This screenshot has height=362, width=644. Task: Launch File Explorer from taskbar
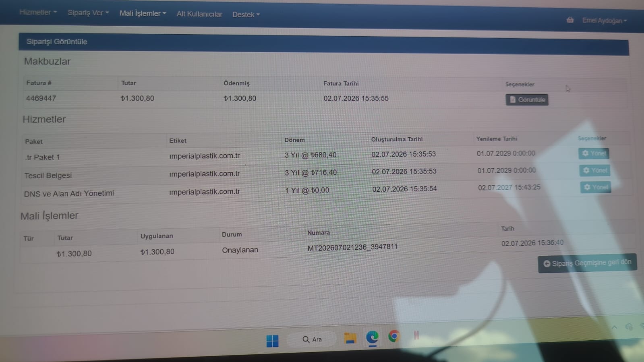(350, 338)
